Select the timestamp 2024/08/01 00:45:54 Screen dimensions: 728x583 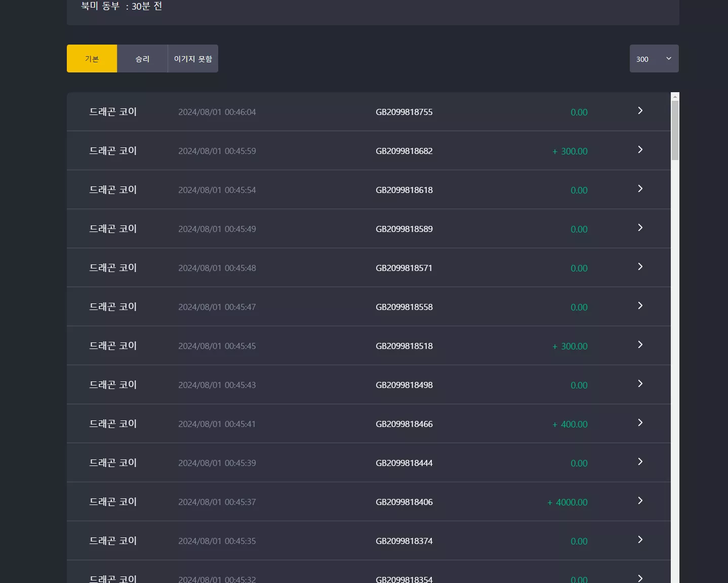pyautogui.click(x=217, y=190)
